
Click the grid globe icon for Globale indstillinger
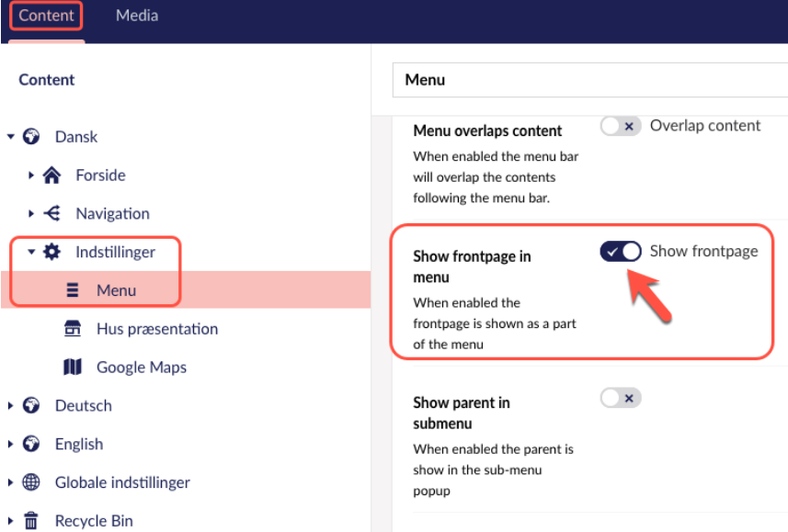click(31, 482)
